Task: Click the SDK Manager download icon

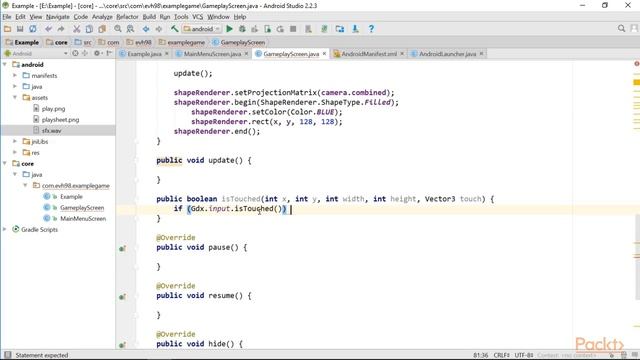Action: coord(355,29)
